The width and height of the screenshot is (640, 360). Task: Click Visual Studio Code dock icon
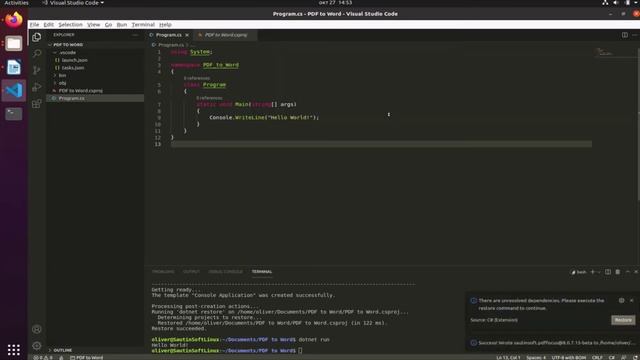tap(13, 90)
